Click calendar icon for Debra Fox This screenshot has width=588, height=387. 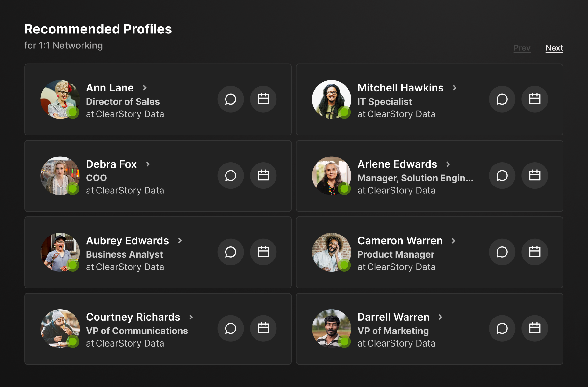pyautogui.click(x=263, y=176)
